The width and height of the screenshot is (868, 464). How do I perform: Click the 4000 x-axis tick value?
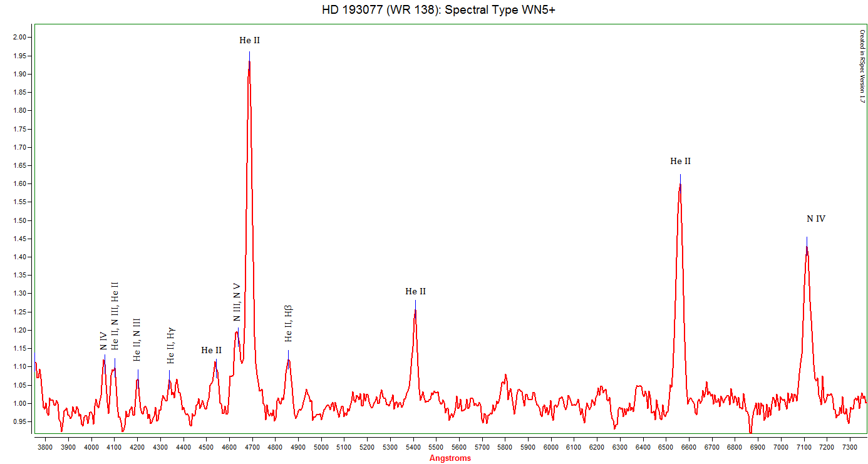point(91,447)
